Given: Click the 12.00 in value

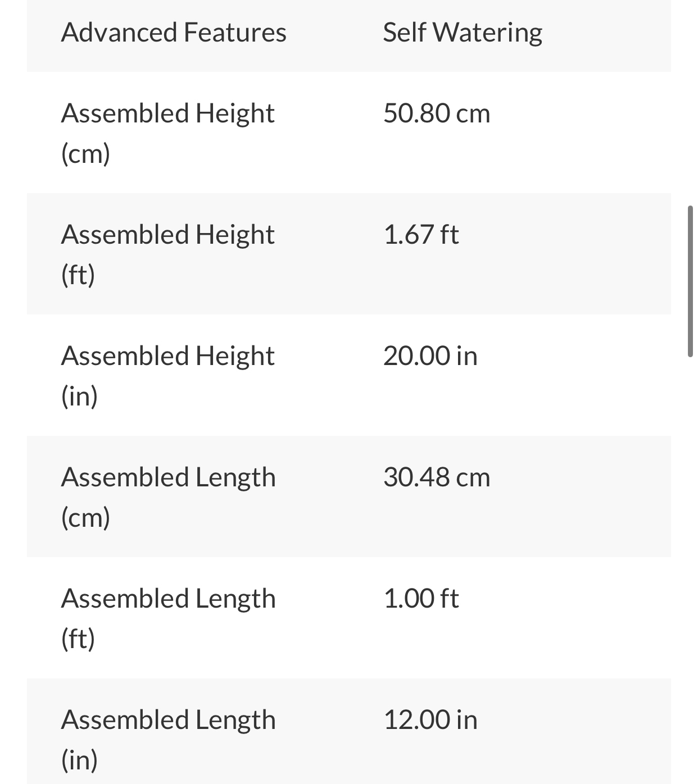Looking at the screenshot, I should 430,720.
